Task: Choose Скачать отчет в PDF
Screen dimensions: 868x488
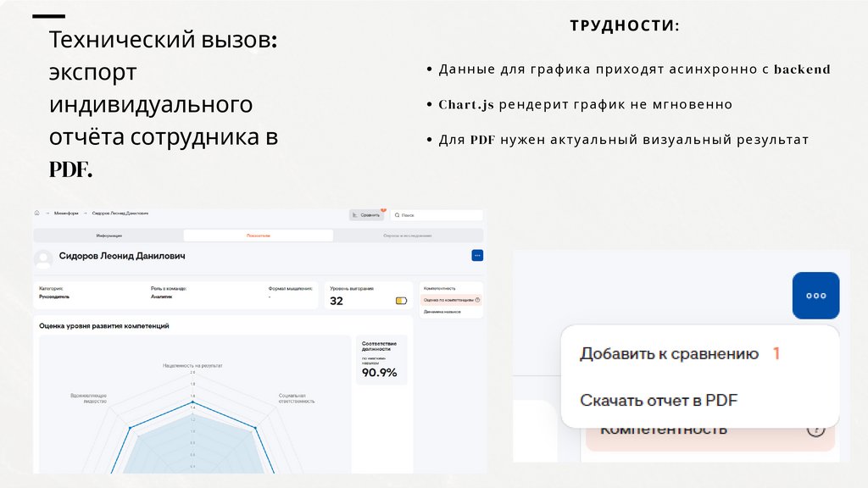Action: coord(659,400)
